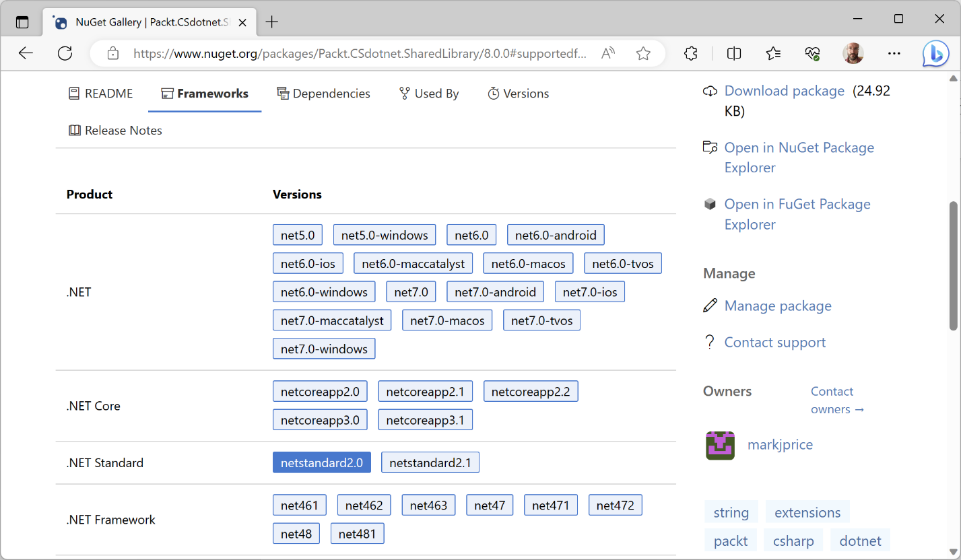The height and width of the screenshot is (560, 961).
Task: Select the net6.0-android framework badge
Action: click(556, 235)
